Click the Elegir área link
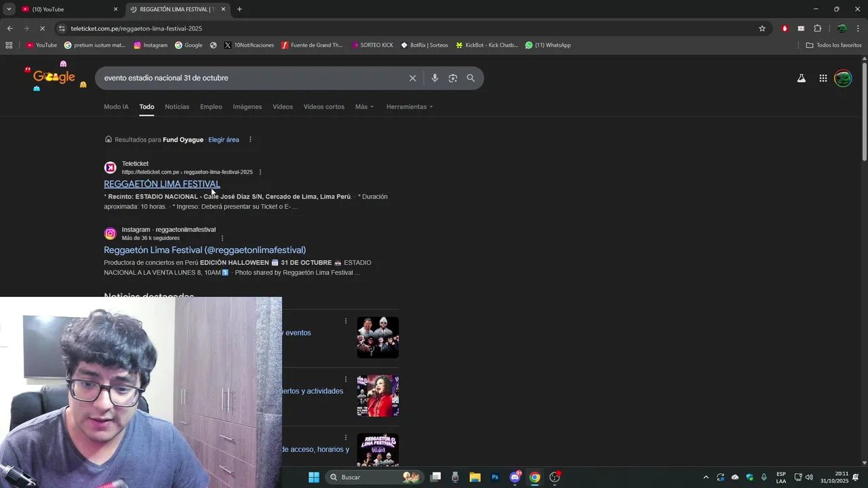Image resolution: width=868 pixels, height=488 pixels. click(224, 140)
